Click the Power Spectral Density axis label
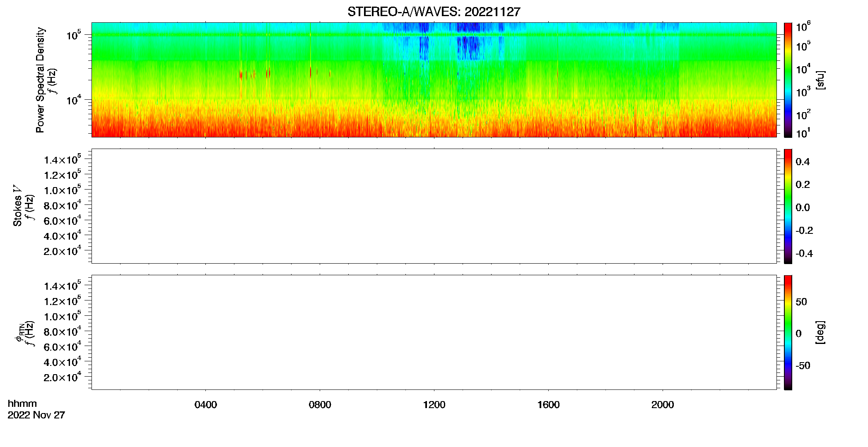This screenshot has width=868, height=447. 40,80
